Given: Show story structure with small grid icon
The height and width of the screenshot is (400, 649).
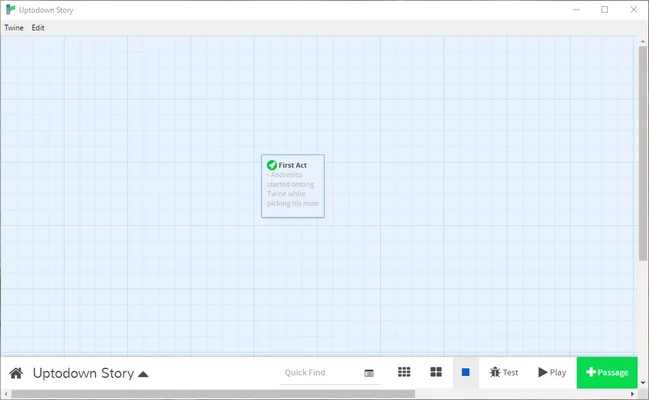Looking at the screenshot, I should coord(404,372).
